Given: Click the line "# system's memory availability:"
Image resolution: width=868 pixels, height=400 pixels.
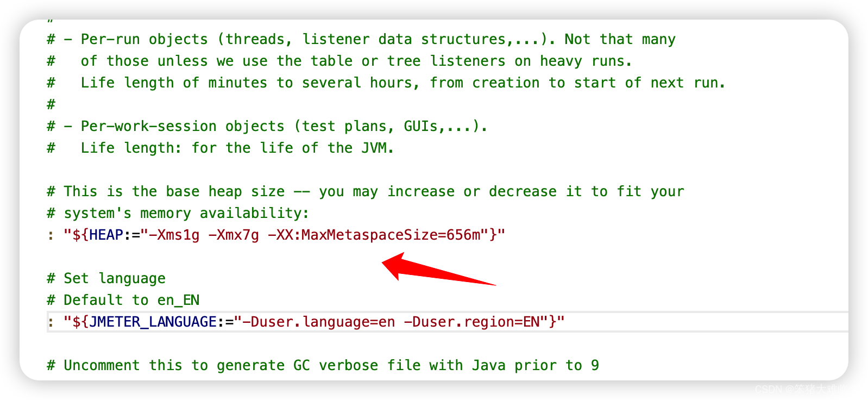Looking at the screenshot, I should (x=178, y=213).
